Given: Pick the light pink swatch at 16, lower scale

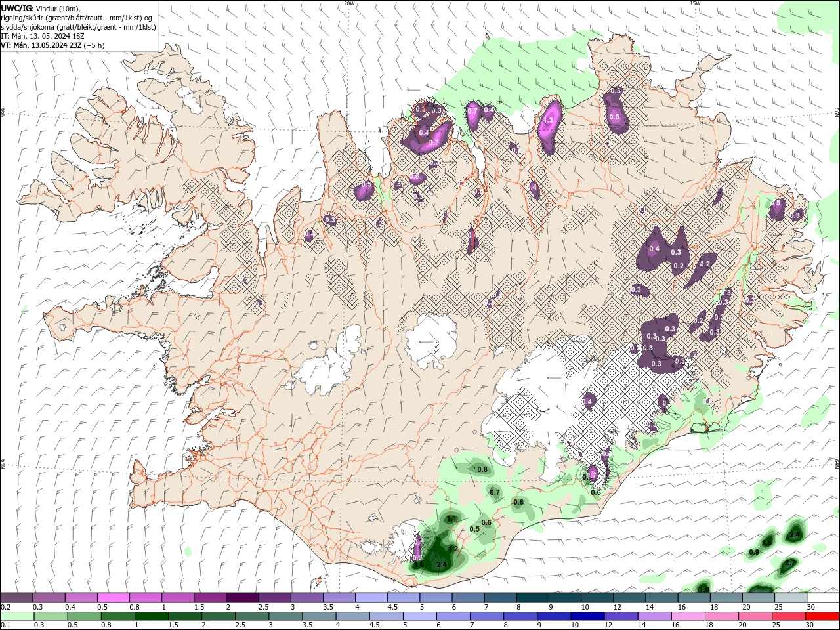Looking at the screenshot, I should (688, 616).
